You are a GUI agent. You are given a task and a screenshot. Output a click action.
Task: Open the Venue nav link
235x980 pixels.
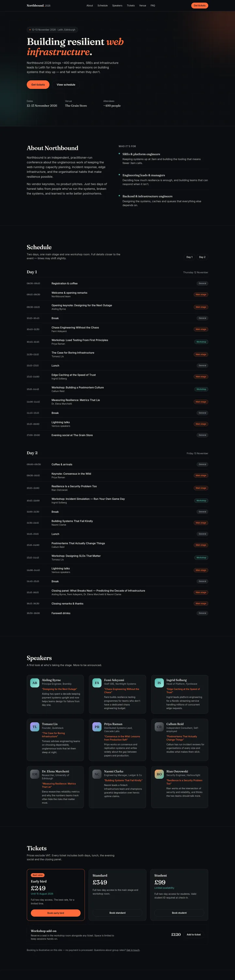[143, 6]
